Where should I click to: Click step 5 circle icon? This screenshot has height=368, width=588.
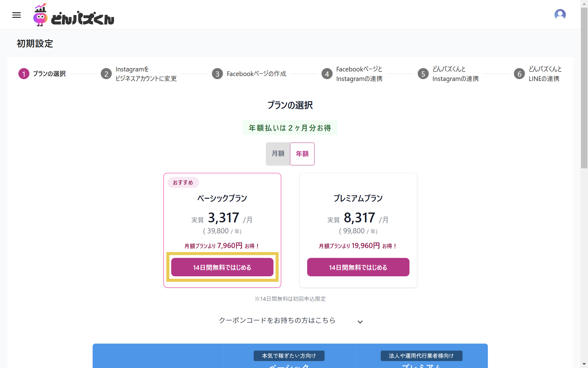click(423, 74)
